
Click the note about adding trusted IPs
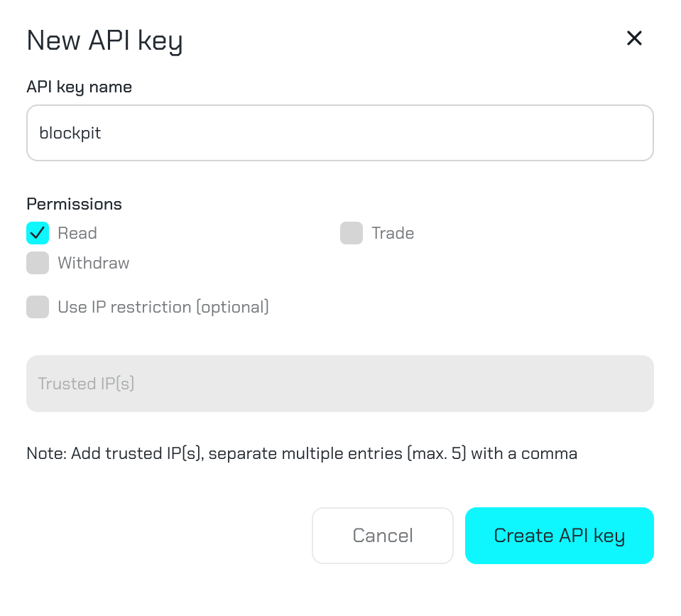click(302, 453)
